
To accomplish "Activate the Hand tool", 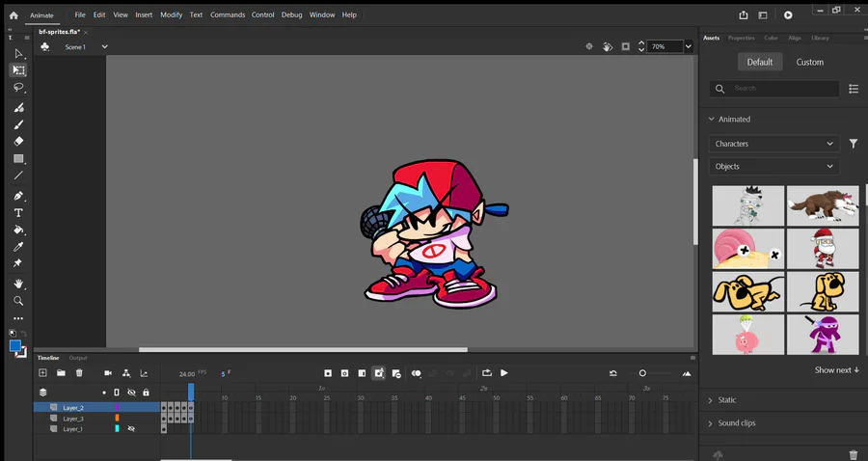I will (18, 284).
